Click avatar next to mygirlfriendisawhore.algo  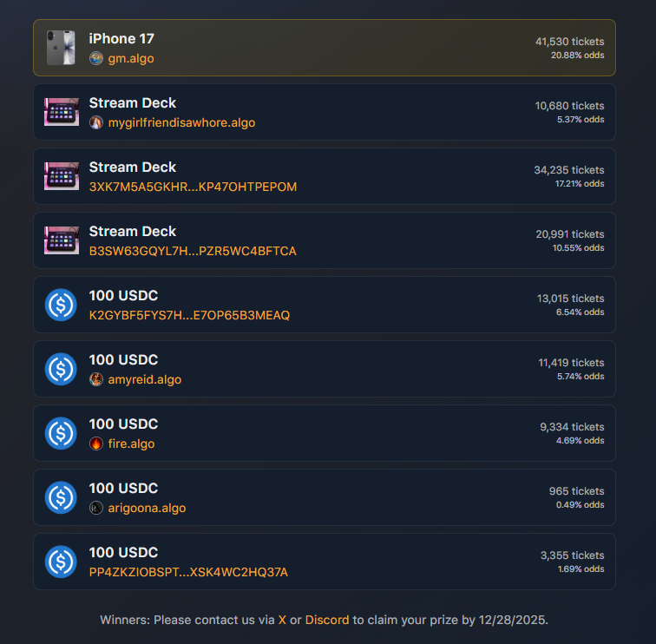click(x=96, y=122)
